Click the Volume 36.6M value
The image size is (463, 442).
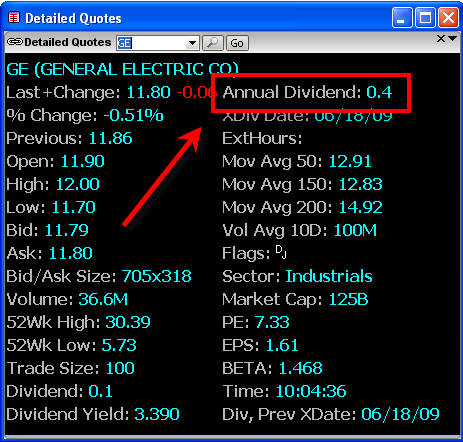point(103,299)
